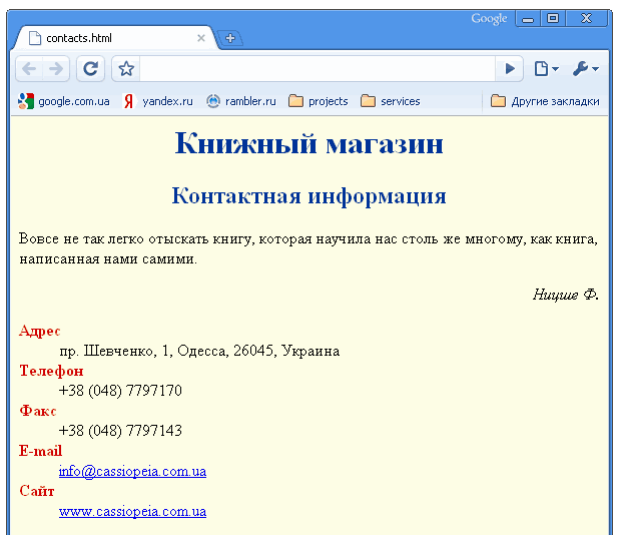The width and height of the screenshot is (627, 535).
Task: Click the quote paragraph starting Вовсе не так
Action: pos(308,249)
